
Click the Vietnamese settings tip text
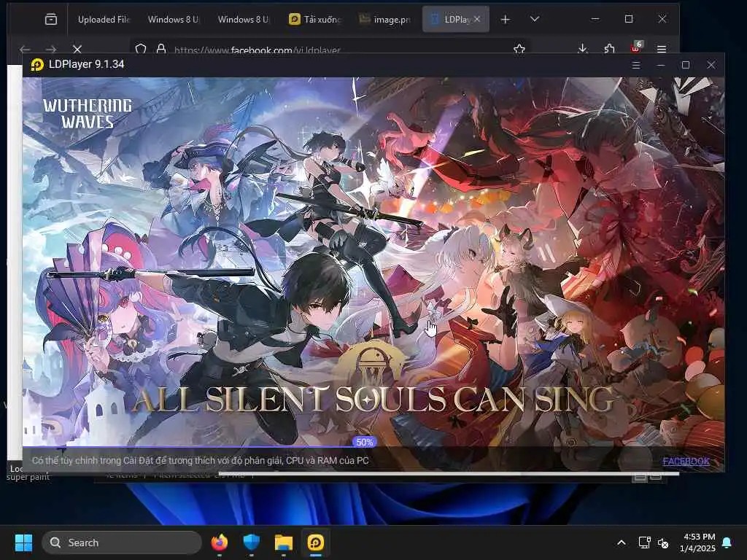tap(200, 461)
